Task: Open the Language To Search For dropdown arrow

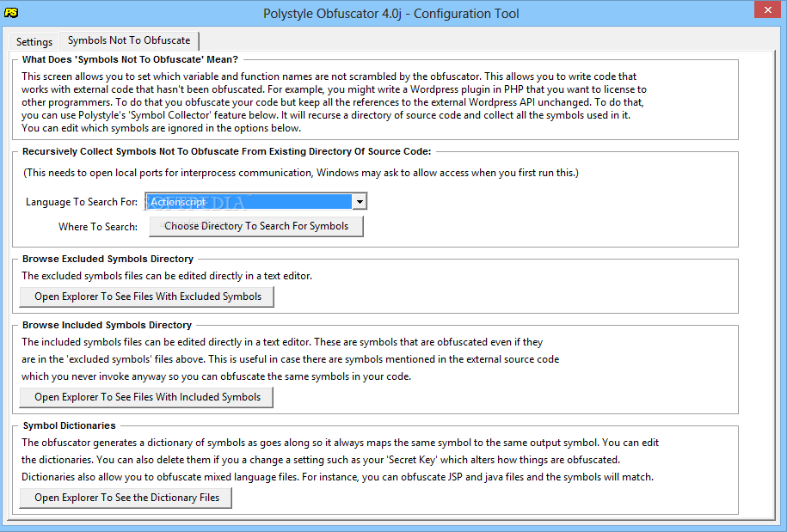Action: (x=360, y=202)
